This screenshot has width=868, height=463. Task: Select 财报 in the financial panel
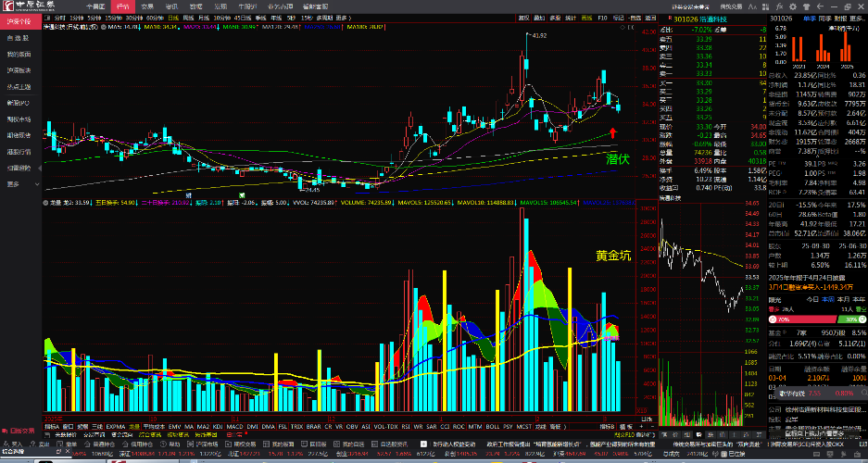click(x=841, y=19)
